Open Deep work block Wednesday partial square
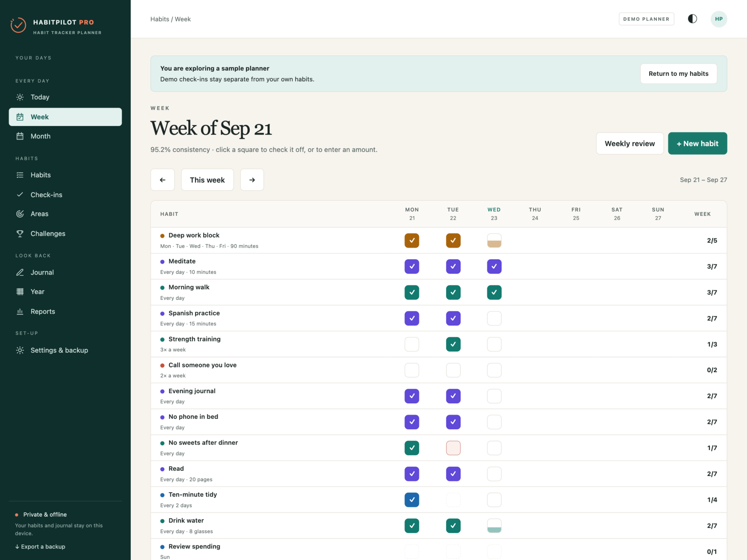Viewport: 747px width, 560px height. point(494,240)
